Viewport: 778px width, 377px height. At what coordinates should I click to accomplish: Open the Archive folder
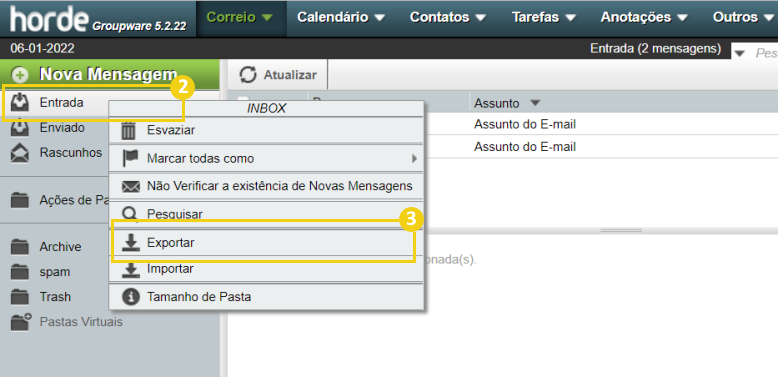click(x=60, y=247)
